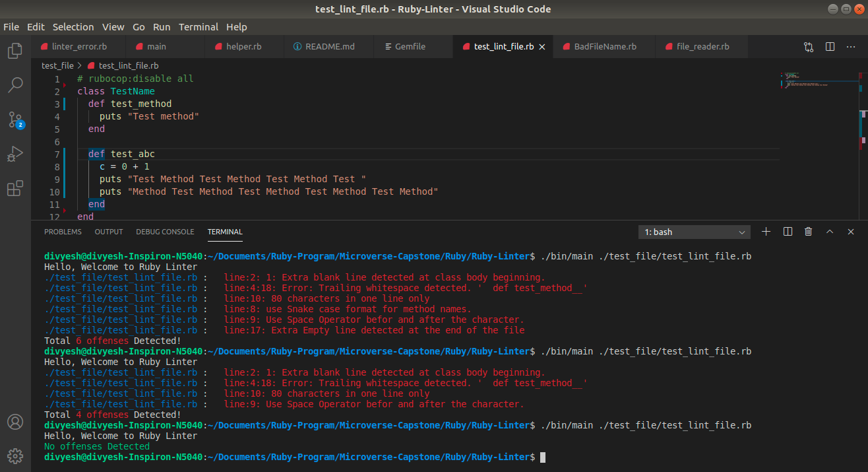
Task: Click 'Total 4 offenses Detected!' terminal line
Action: coord(112,415)
